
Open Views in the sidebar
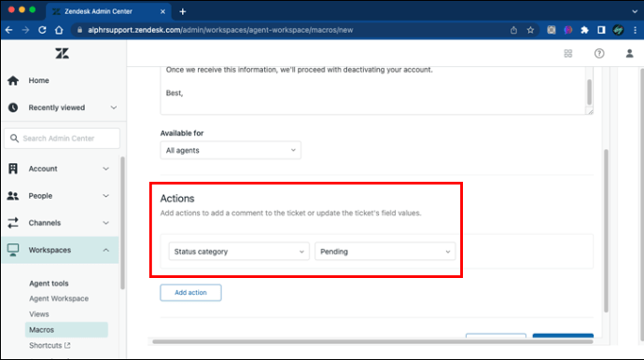[x=39, y=314]
